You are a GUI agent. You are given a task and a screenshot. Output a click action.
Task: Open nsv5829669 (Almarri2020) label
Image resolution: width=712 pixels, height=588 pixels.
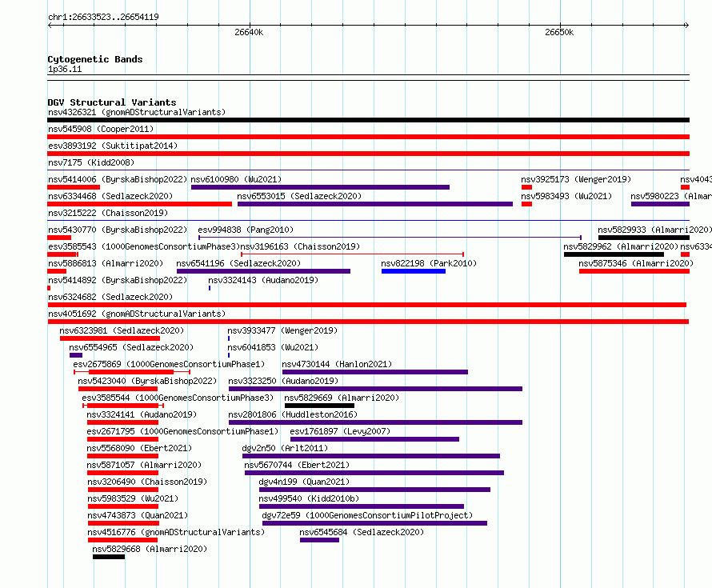click(x=342, y=398)
